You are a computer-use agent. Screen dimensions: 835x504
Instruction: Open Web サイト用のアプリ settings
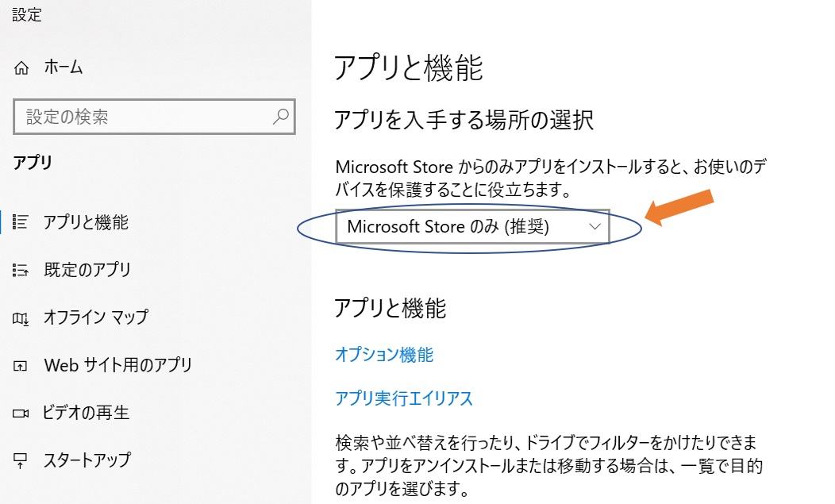118,365
